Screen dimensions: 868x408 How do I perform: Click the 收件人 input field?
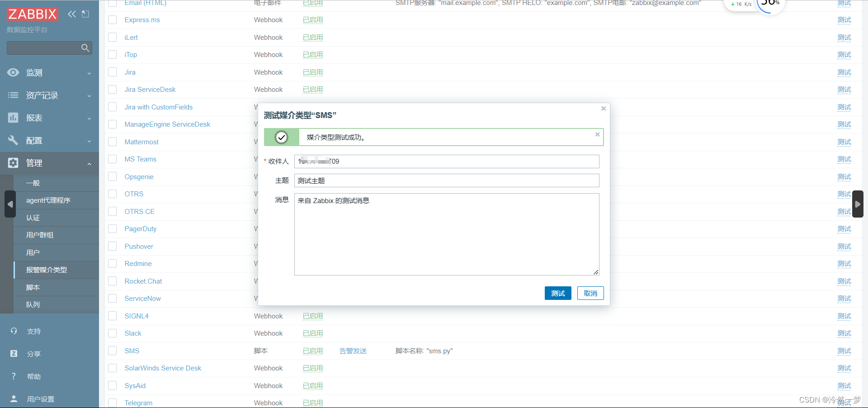tap(447, 161)
